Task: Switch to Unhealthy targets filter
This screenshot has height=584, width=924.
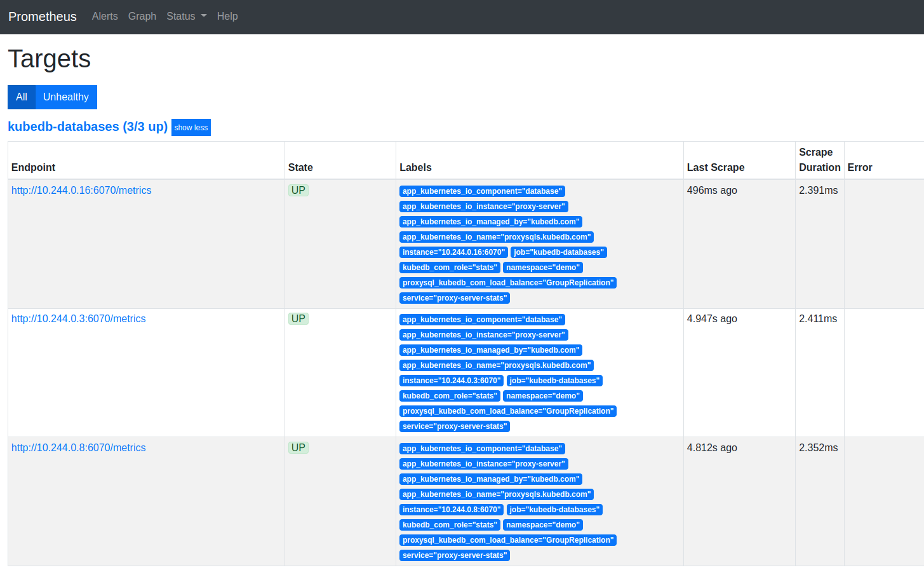Action: pyautogui.click(x=66, y=97)
